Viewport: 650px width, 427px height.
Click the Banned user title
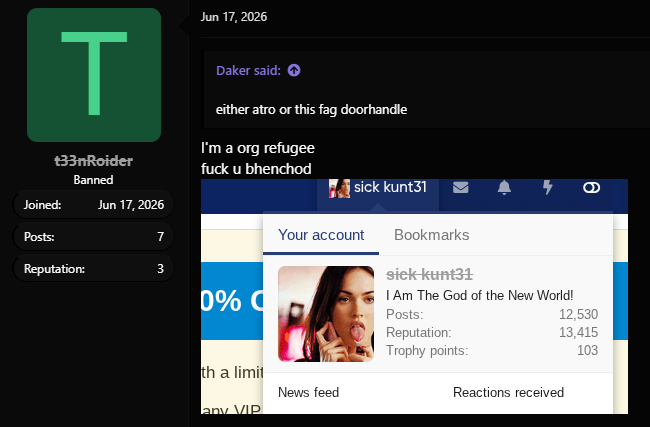[93, 180]
